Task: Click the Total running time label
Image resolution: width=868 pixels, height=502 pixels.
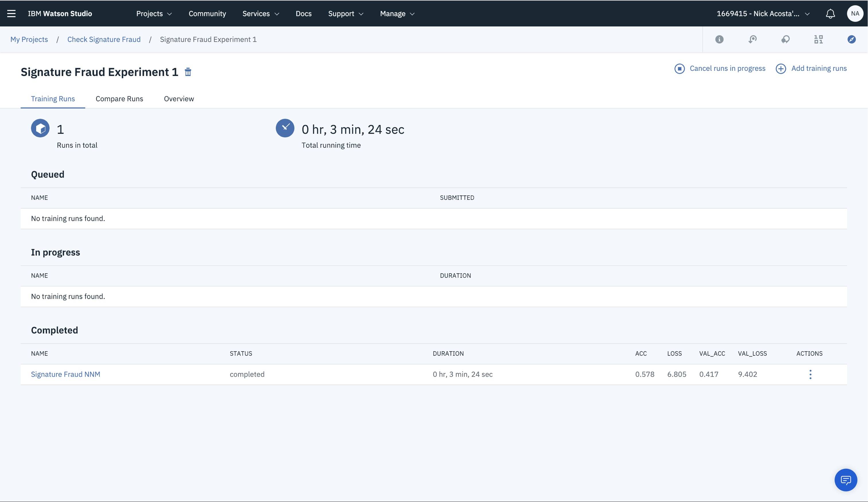Action: click(x=331, y=145)
